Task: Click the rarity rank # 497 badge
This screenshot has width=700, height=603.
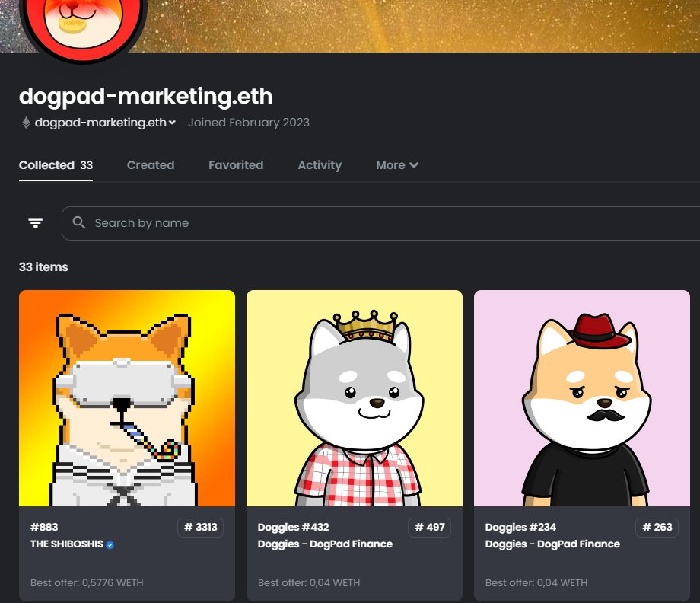Action: [429, 527]
